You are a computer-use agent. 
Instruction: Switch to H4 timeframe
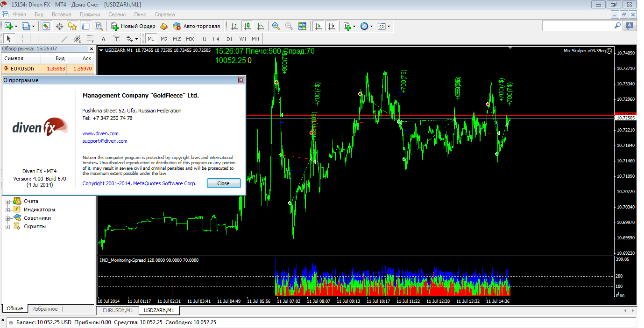[216, 39]
